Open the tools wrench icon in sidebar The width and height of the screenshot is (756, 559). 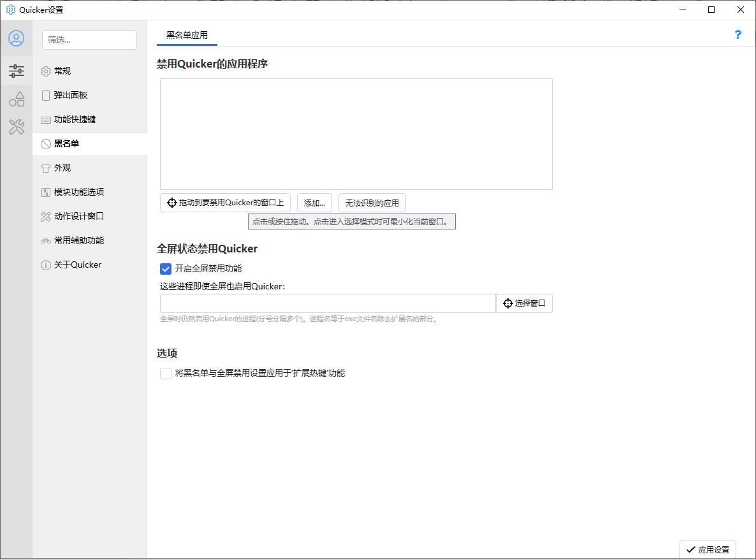(17, 127)
